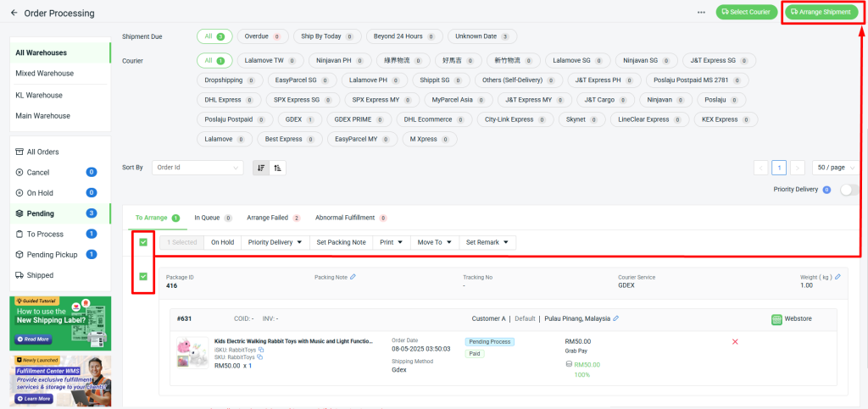868x409 pixels.
Task: Open All Orders in the sidebar
Action: [x=60, y=152]
